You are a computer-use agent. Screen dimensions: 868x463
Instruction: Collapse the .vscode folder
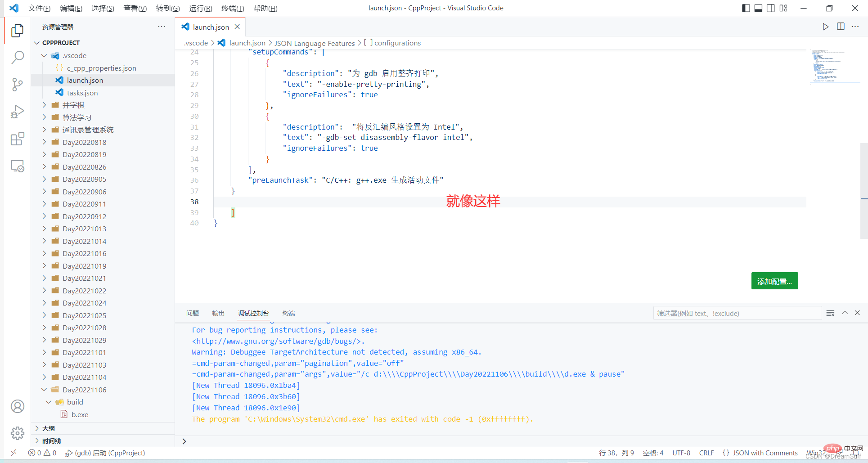[x=44, y=55]
